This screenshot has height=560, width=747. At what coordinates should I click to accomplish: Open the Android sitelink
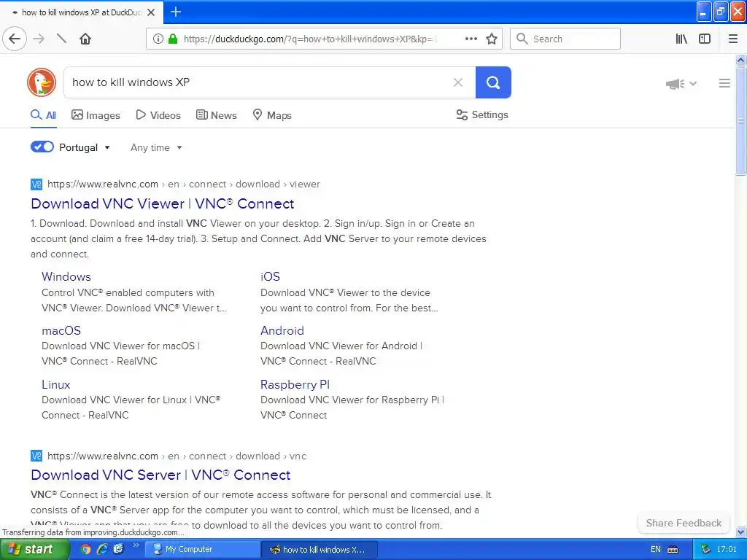(282, 330)
